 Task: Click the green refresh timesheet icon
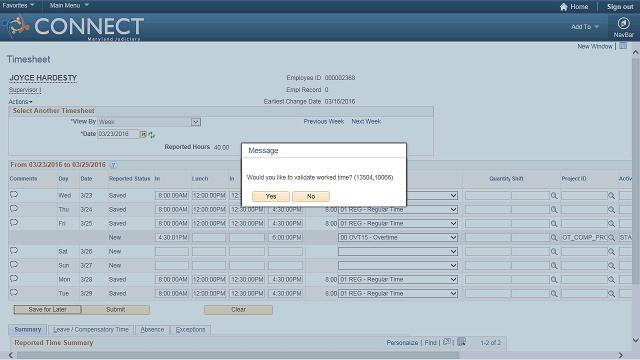151,135
